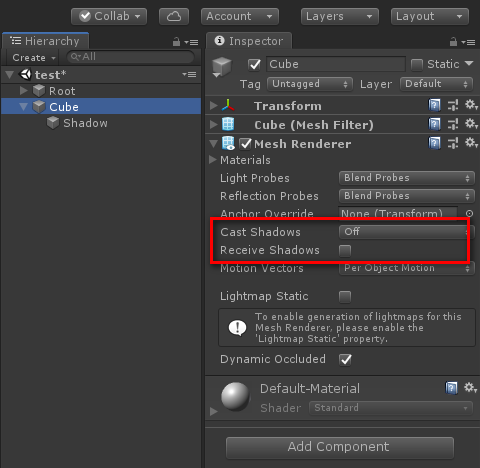Open the Mesh Filter gear settings menu
Viewport: 480px width, 468px height.
471,124
